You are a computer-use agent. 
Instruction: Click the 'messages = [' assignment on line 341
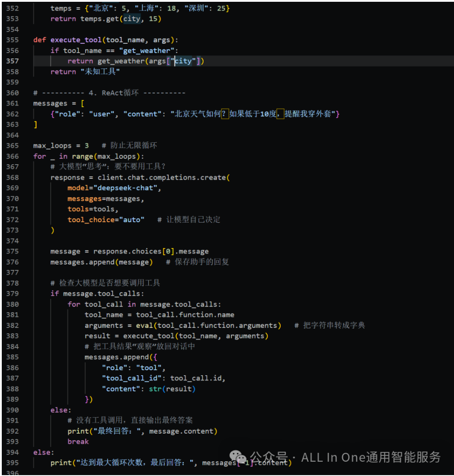tap(58, 103)
